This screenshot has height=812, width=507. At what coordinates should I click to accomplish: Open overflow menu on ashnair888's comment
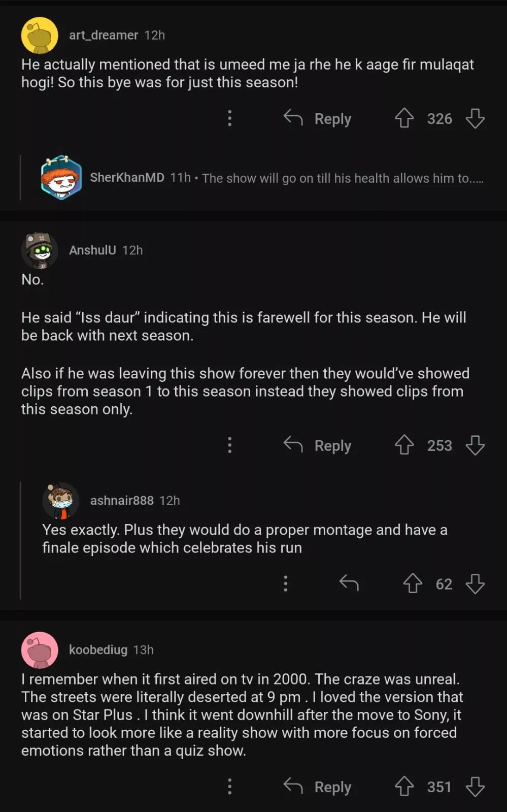285,583
